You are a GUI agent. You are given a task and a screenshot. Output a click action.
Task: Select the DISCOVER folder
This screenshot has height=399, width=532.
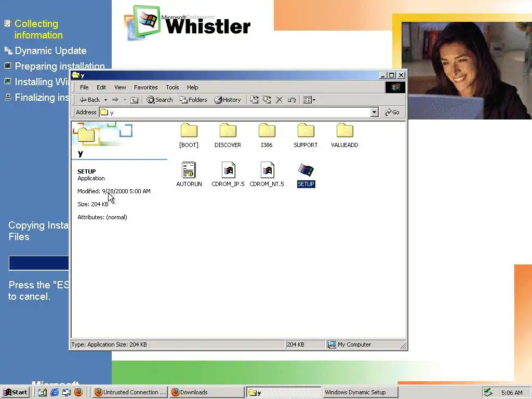(228, 136)
